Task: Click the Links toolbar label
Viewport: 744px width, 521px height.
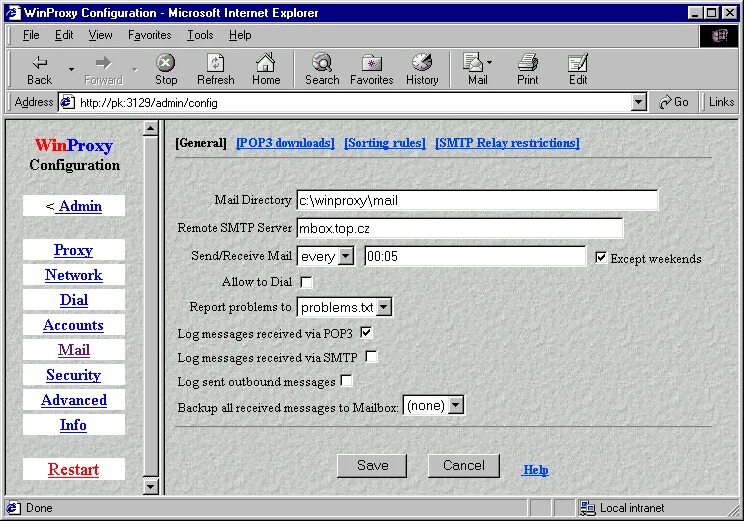Action: click(x=721, y=102)
